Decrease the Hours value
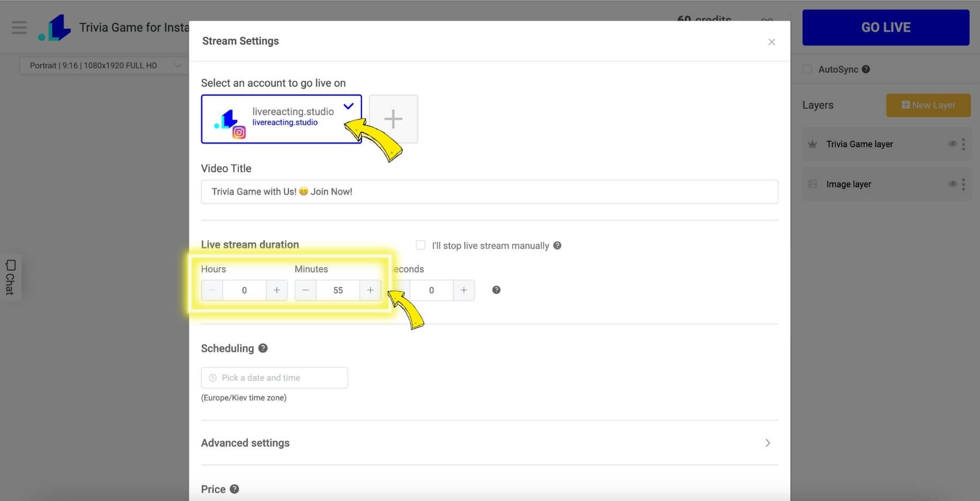Viewport: 980px width, 501px height. (212, 290)
